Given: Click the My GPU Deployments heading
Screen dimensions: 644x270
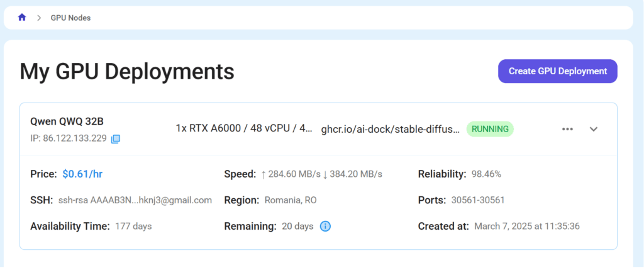Looking at the screenshot, I should point(127,72).
